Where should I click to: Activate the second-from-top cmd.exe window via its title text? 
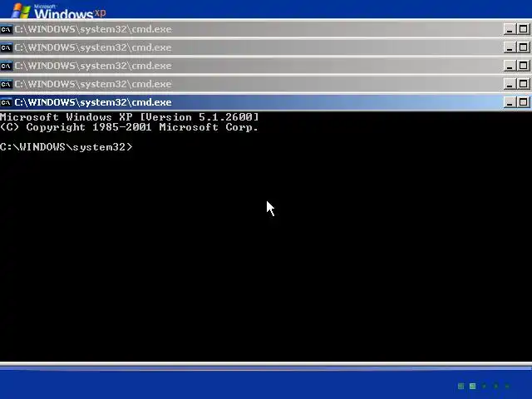[x=93, y=47]
